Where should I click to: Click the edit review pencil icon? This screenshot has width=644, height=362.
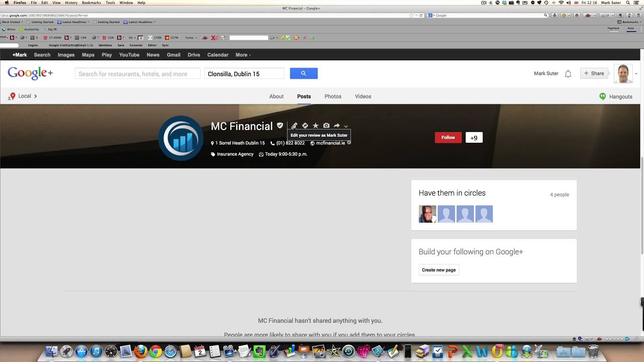click(x=294, y=126)
